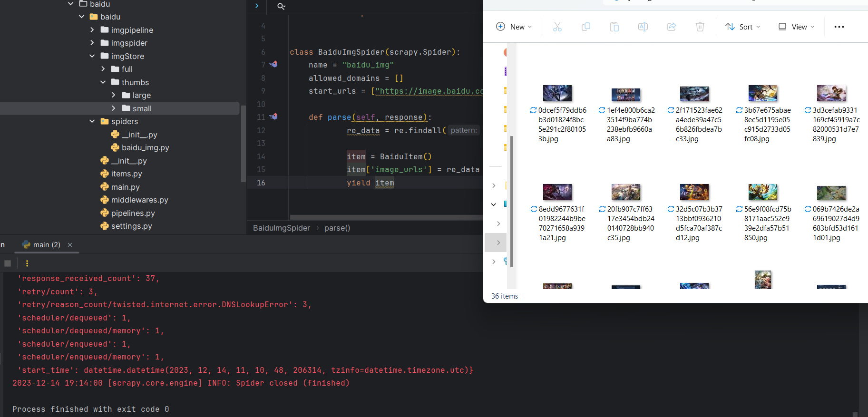This screenshot has height=417, width=868.
Task: Click parse() in the editor breadcrumbs
Action: pos(337,228)
